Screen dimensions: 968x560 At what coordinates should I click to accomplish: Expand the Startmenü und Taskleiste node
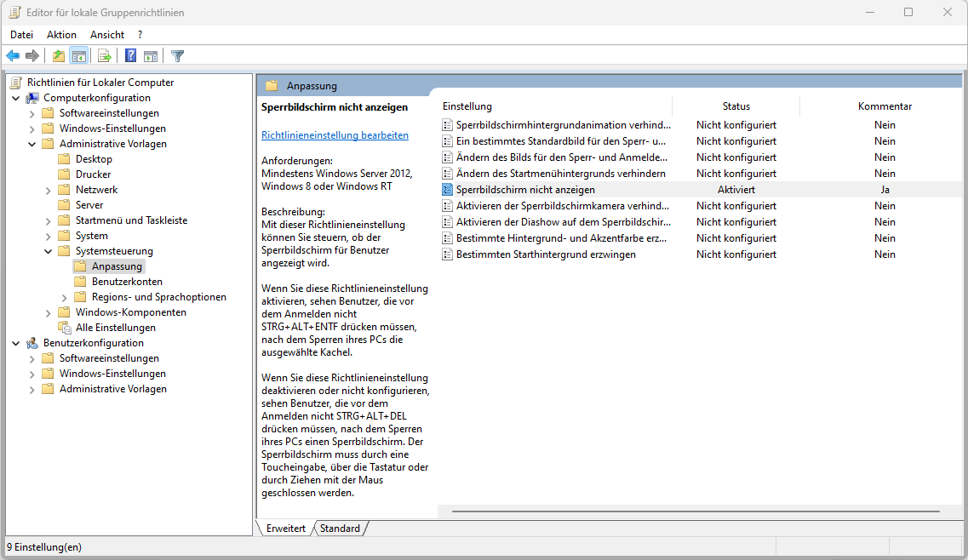49,220
